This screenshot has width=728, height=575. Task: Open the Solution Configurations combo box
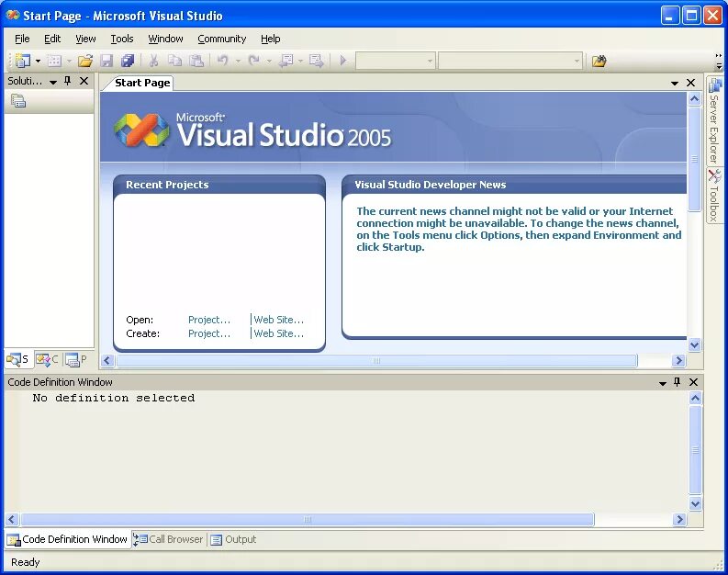(395, 61)
